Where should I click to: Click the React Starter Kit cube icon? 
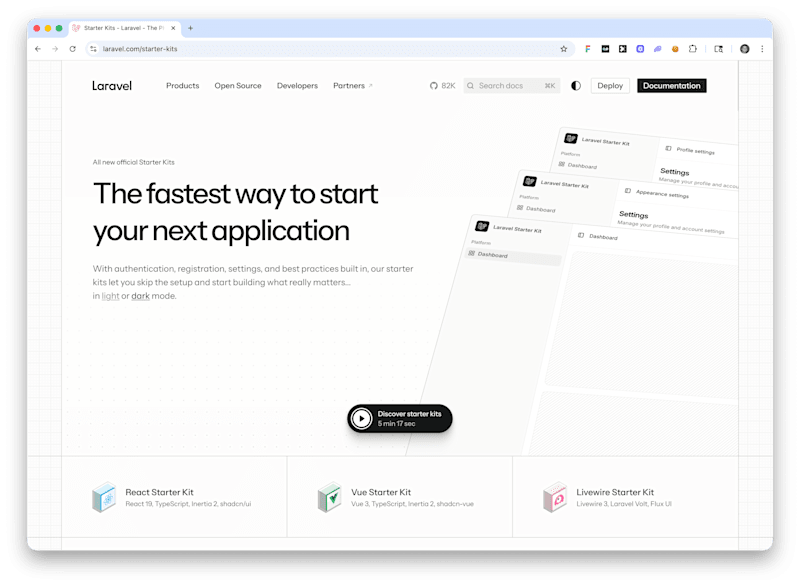point(105,497)
